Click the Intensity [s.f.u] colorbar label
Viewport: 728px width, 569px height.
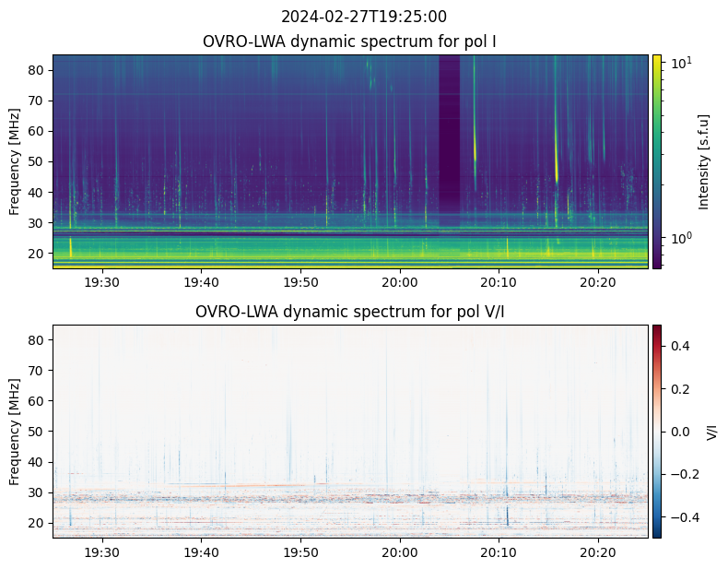[x=704, y=161]
